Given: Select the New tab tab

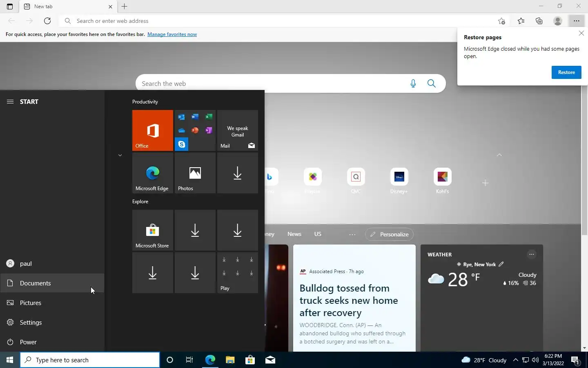Looking at the screenshot, I should 67,7.
